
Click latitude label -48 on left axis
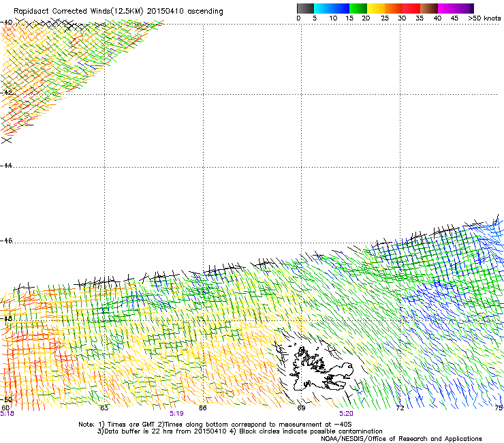coord(6,318)
